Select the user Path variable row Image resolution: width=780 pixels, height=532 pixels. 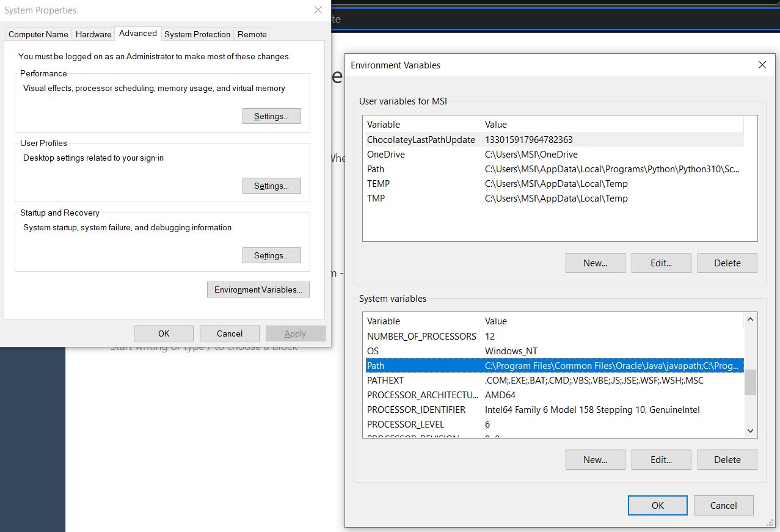click(x=554, y=169)
